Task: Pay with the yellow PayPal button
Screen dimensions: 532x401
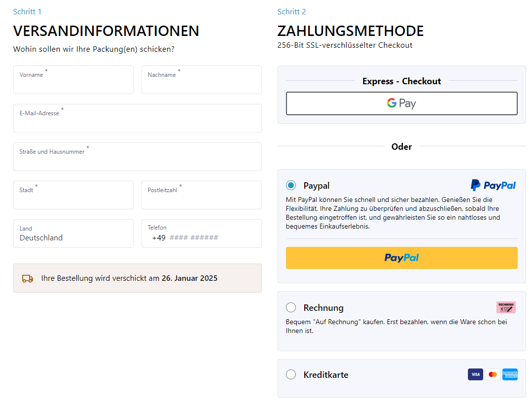Action: 402,258
